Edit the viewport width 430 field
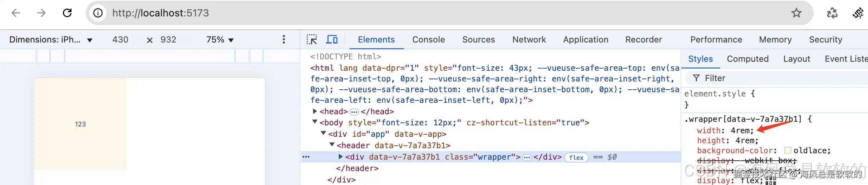The width and height of the screenshot is (868, 185). (x=120, y=40)
